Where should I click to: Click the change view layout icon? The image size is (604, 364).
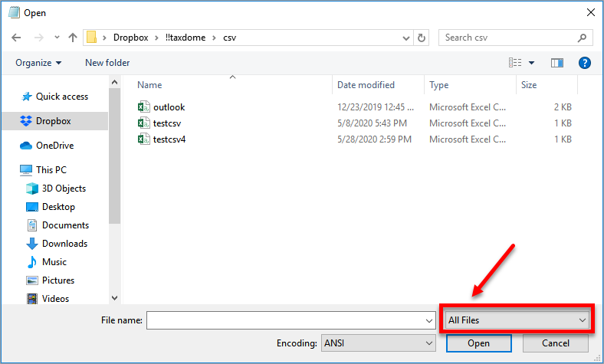[x=515, y=63]
